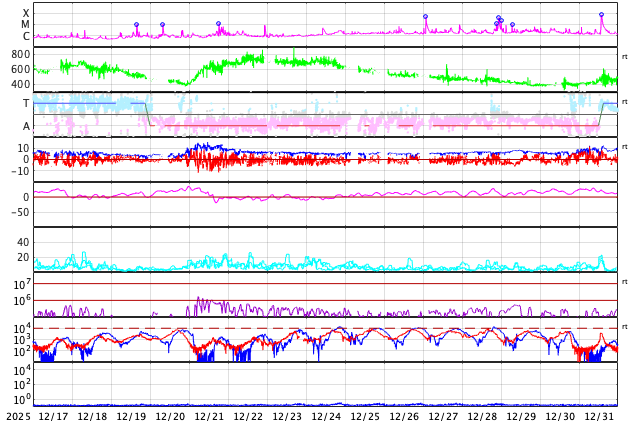
Task: Click the 800 value on speed axis
Action: [21, 54]
